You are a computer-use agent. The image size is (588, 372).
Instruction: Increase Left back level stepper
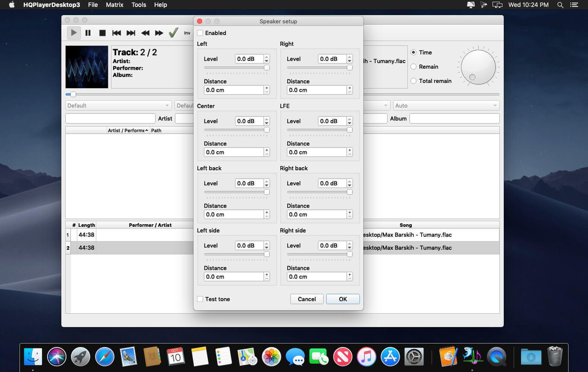pos(267,181)
